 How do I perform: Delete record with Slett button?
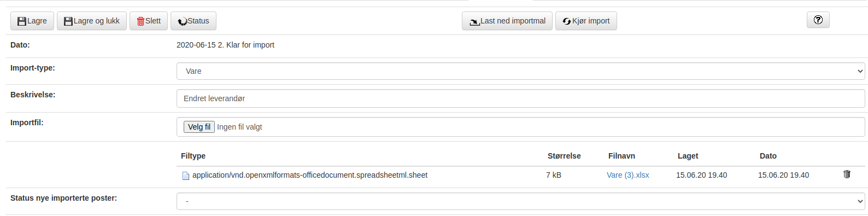tap(149, 21)
